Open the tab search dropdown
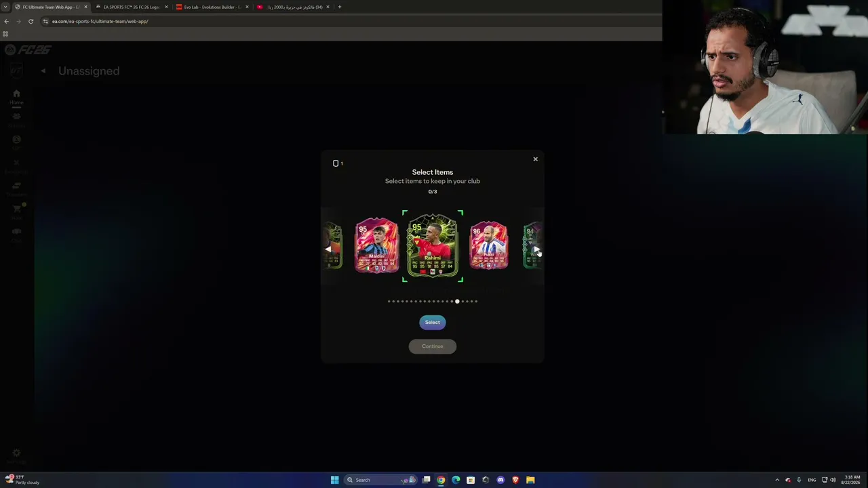868x488 pixels. click(x=5, y=7)
